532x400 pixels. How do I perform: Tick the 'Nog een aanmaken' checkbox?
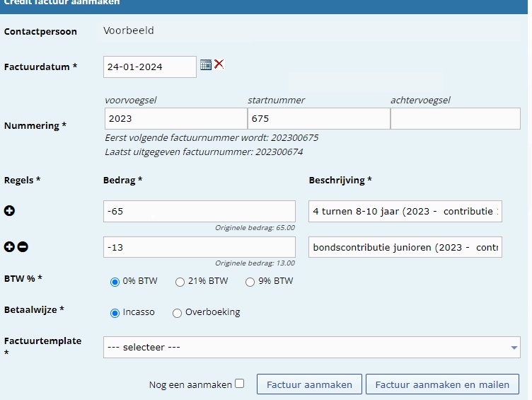(239, 384)
